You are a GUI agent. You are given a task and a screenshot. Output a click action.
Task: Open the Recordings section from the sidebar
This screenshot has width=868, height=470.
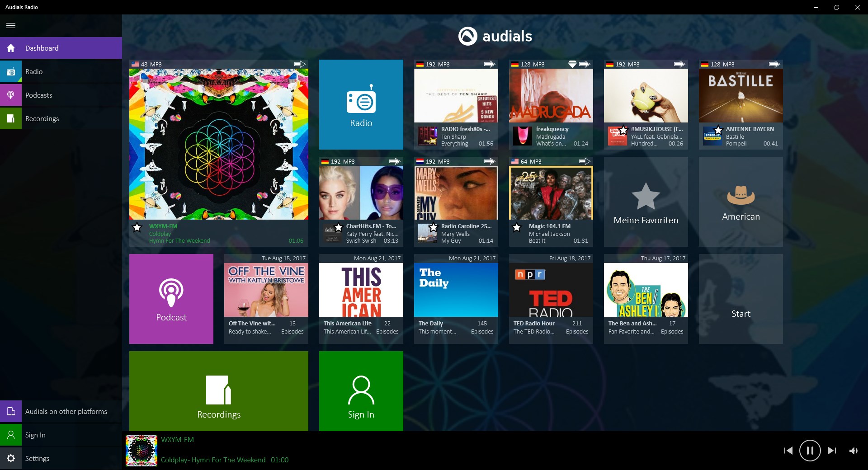click(x=10, y=118)
